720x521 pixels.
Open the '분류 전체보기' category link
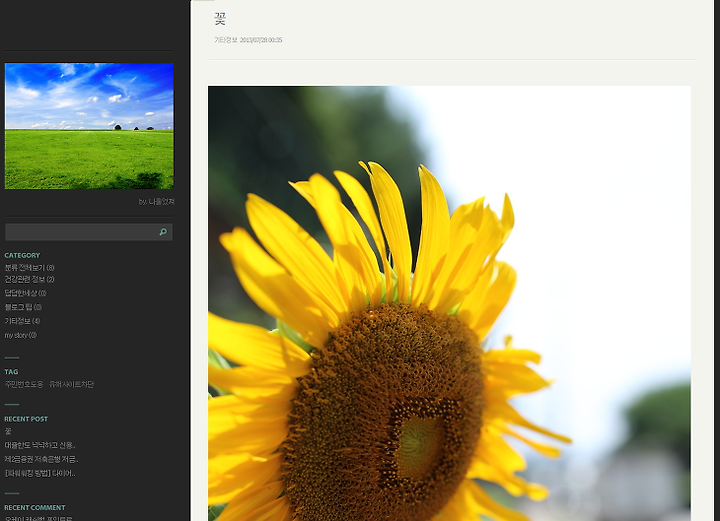(x=29, y=268)
